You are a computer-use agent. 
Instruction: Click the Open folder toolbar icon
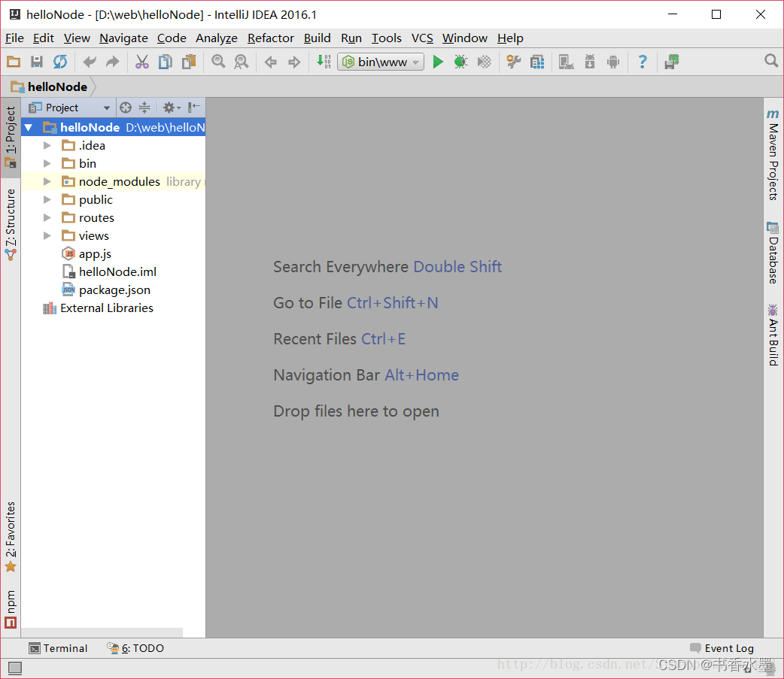point(14,62)
